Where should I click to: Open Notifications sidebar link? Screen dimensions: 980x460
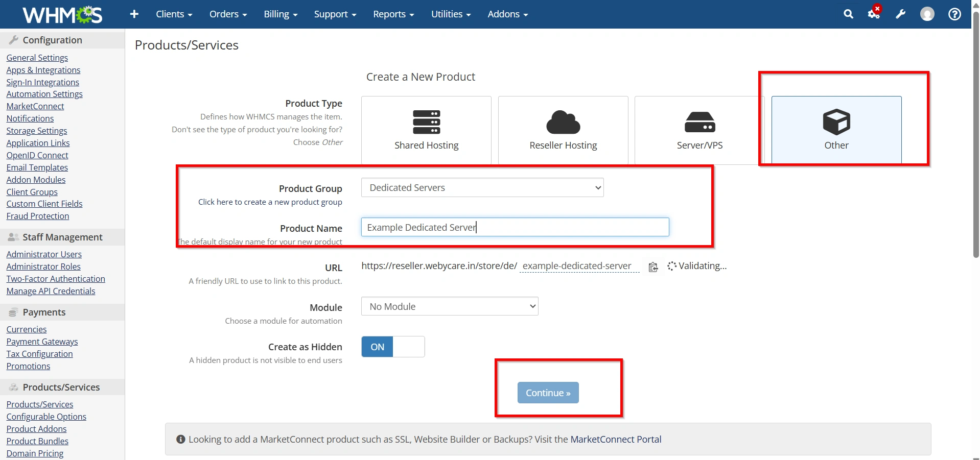tap(30, 118)
